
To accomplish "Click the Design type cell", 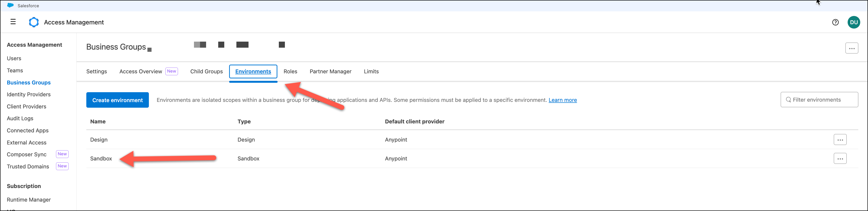I will tap(246, 140).
